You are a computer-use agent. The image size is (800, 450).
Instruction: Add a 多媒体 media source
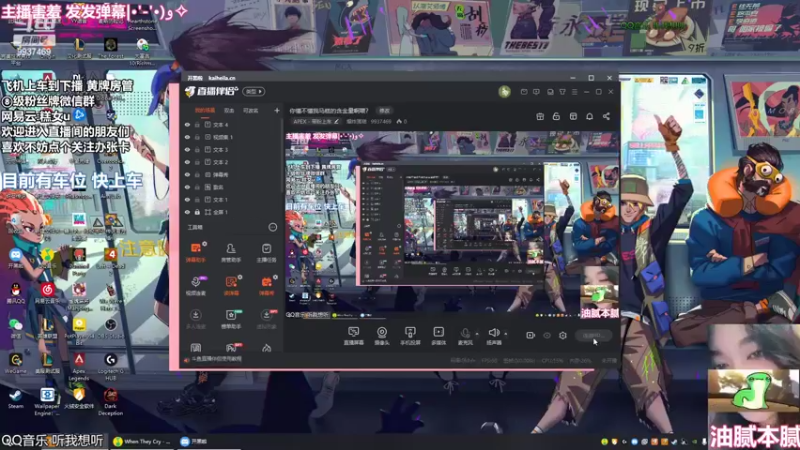click(x=438, y=336)
